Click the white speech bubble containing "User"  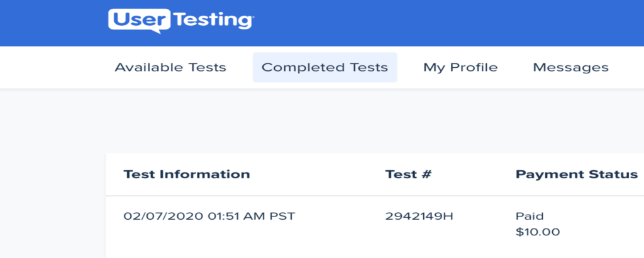coord(139,19)
